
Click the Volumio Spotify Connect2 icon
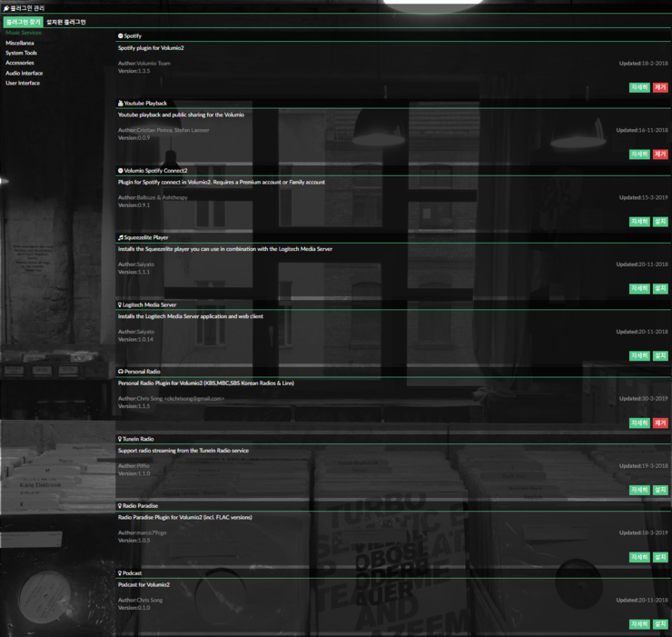[121, 170]
